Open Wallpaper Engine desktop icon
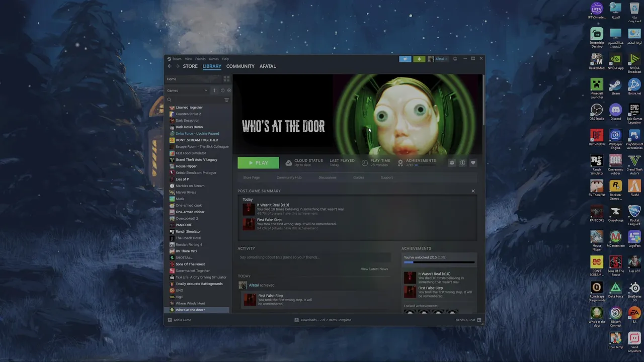 [615, 139]
